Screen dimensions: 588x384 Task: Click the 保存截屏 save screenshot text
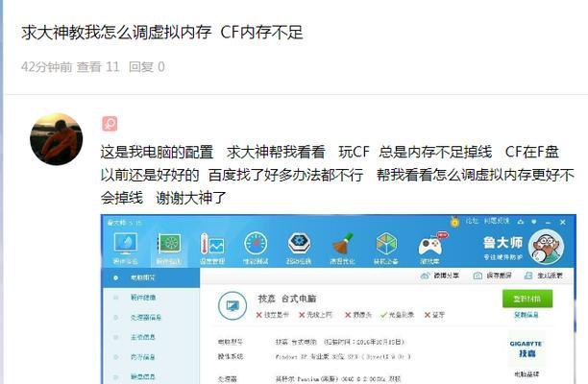(499, 276)
